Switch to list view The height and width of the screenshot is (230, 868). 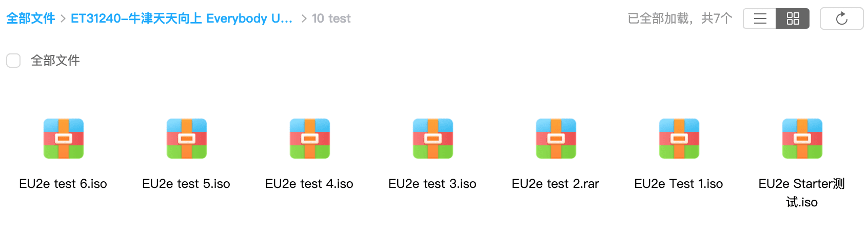click(760, 19)
